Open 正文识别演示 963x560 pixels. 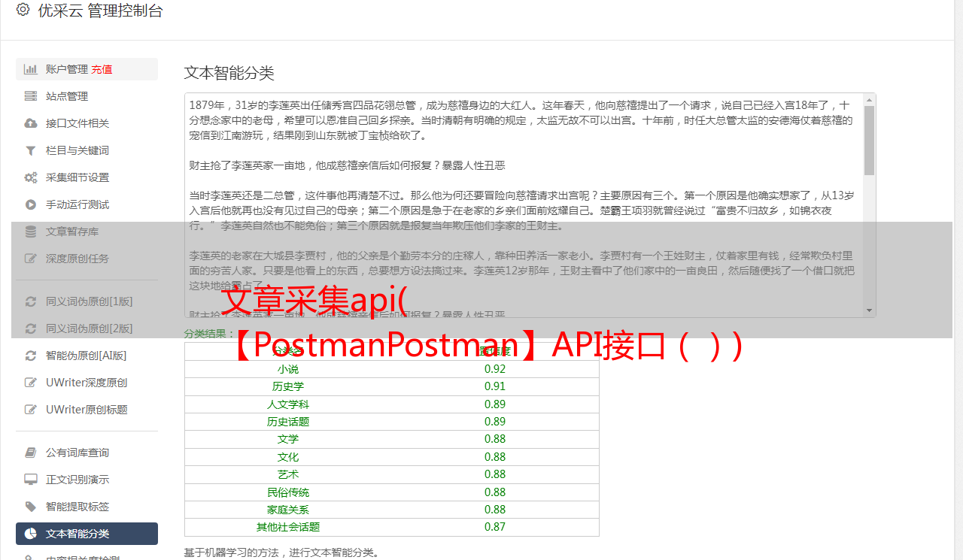coord(87,480)
